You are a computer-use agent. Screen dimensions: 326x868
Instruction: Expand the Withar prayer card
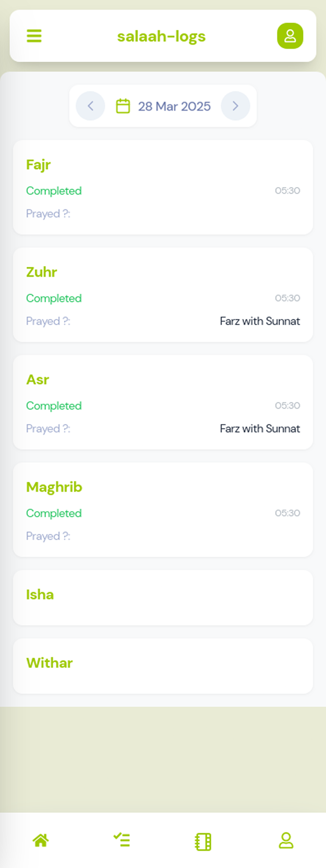point(163,665)
